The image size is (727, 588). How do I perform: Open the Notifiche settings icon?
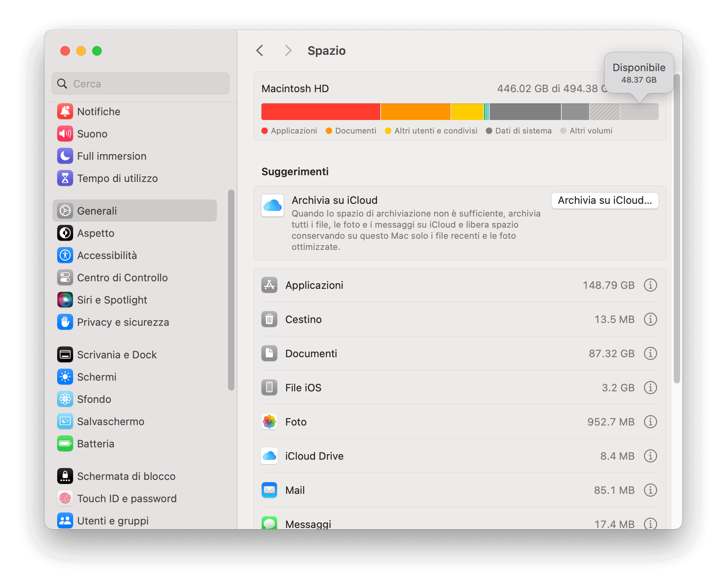65,112
